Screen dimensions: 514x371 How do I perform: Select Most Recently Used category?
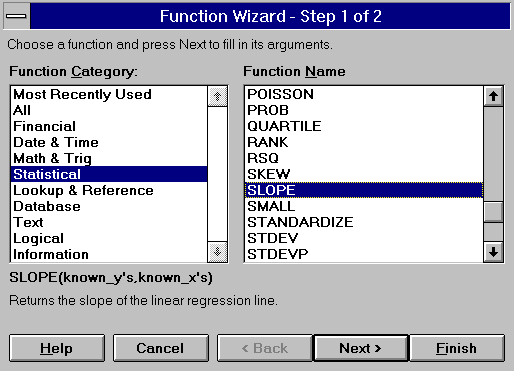point(109,94)
